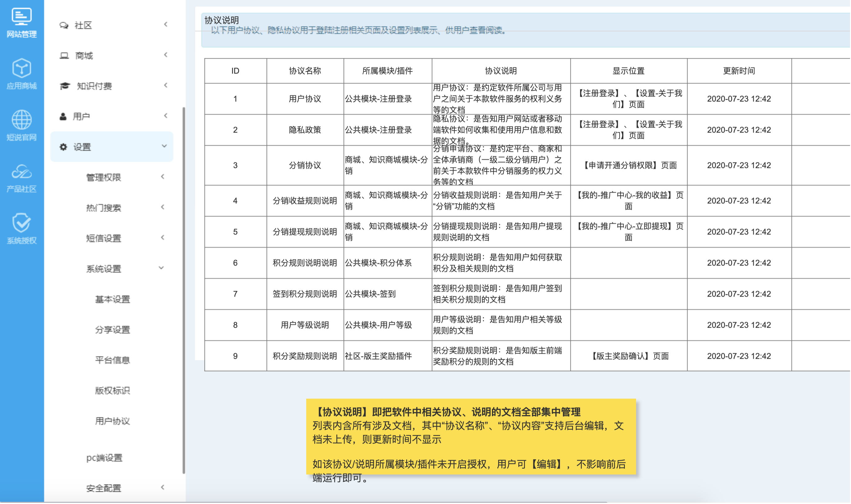
Task: Click the 更新时间 column header
Action: click(x=740, y=71)
